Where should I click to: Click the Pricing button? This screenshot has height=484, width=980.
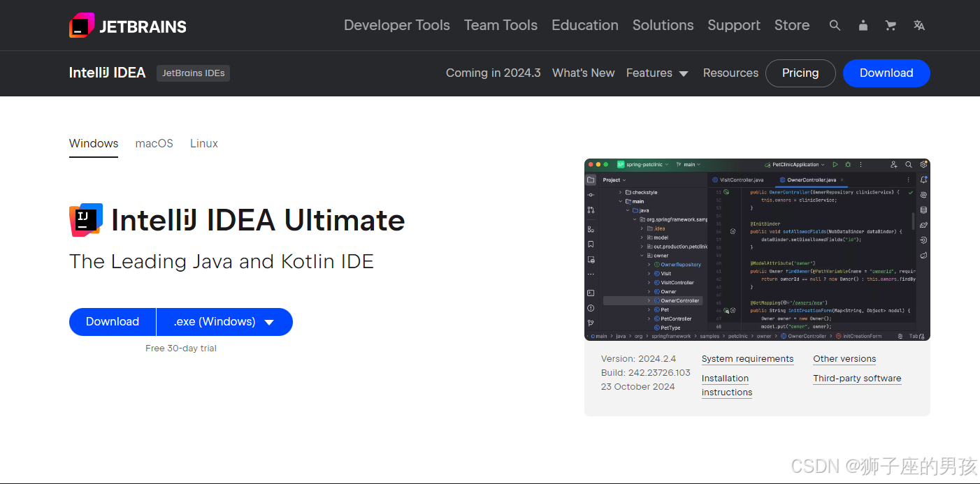pyautogui.click(x=800, y=73)
